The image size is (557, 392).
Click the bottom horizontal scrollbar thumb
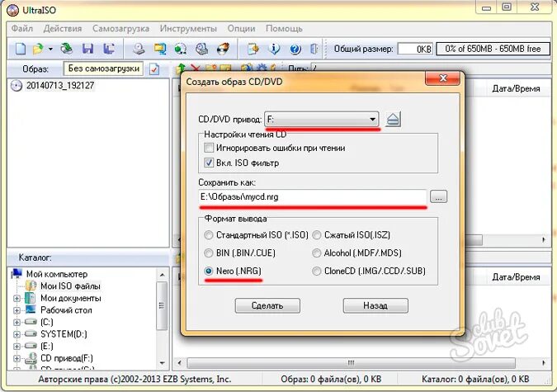(x=351, y=363)
